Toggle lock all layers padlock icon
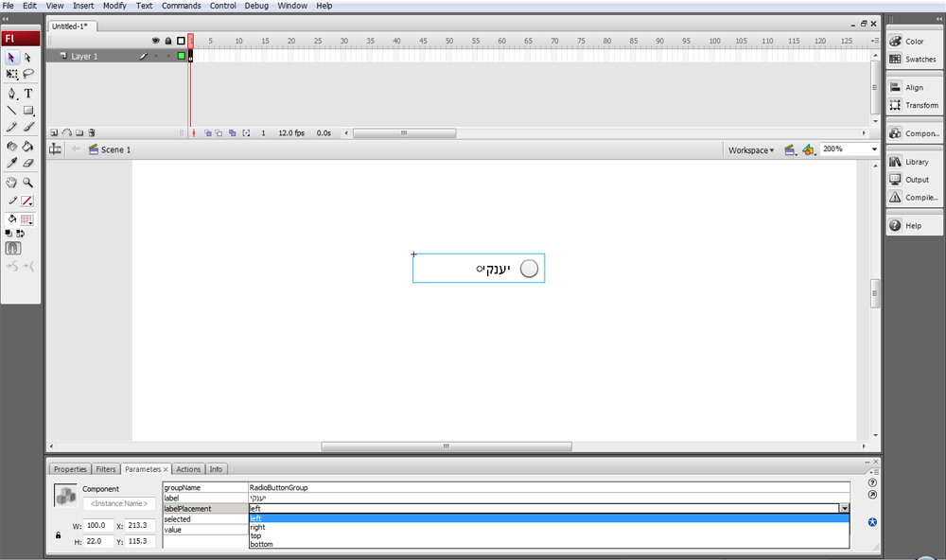This screenshot has height=560, width=946. (168, 41)
